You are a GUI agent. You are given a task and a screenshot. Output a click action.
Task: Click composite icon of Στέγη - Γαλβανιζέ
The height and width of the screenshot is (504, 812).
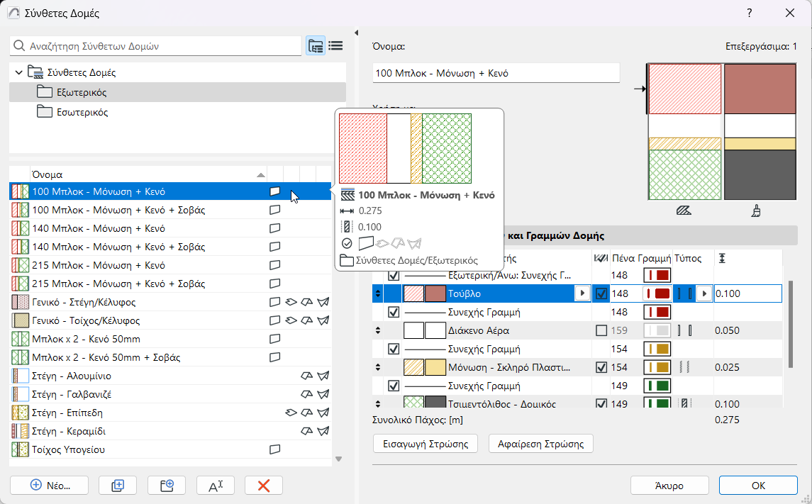coord(20,394)
